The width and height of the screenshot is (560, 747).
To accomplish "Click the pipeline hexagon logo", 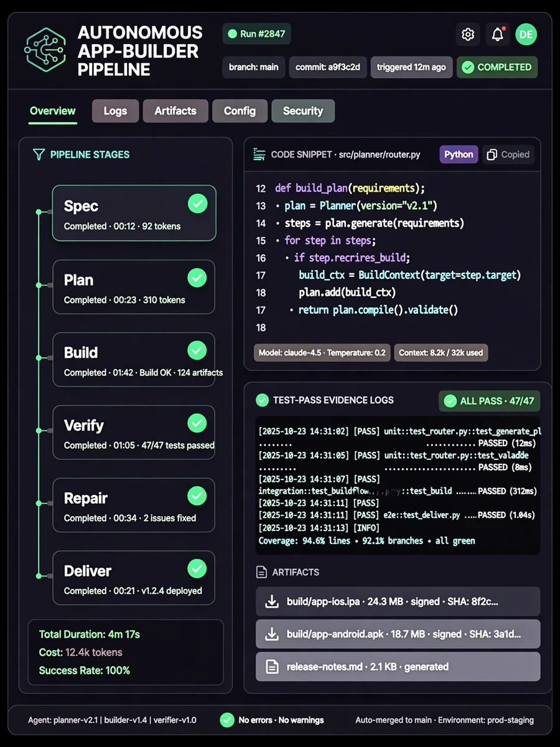I will tap(45, 51).
